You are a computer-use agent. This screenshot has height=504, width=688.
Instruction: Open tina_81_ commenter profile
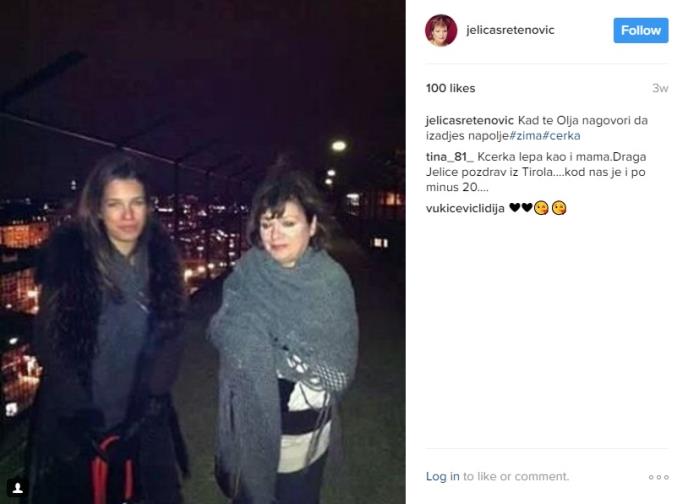[450, 157]
